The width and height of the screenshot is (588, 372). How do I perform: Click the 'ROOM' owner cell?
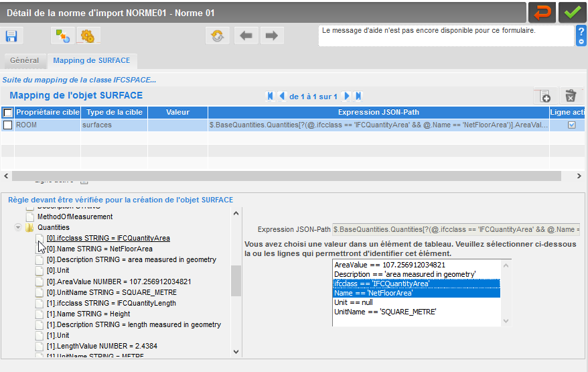click(48, 125)
